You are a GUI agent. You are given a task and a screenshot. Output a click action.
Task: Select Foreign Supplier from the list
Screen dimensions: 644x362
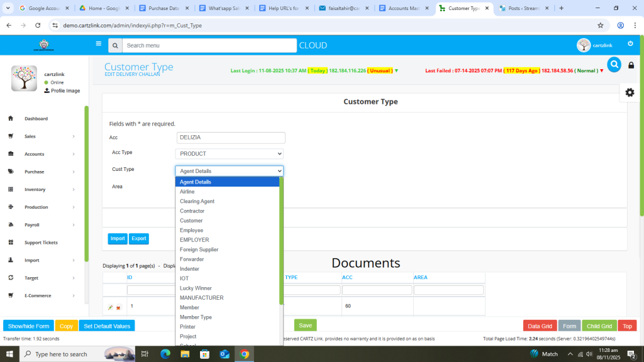(x=199, y=250)
